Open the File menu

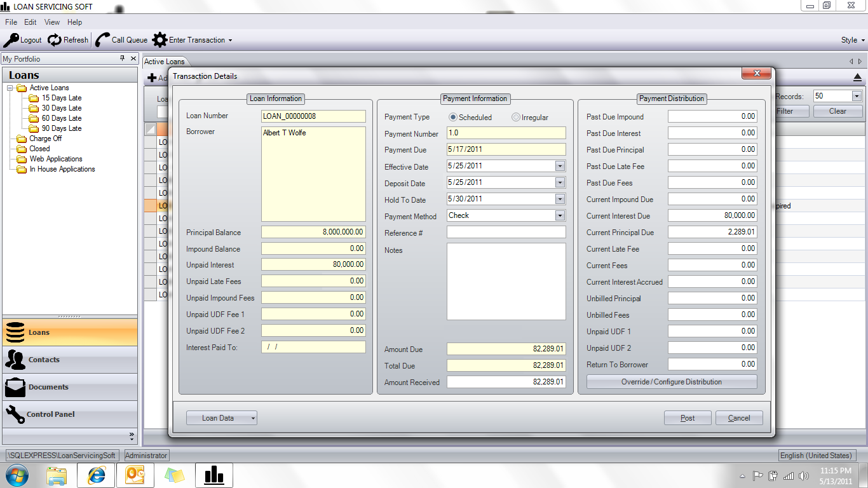pyautogui.click(x=11, y=22)
